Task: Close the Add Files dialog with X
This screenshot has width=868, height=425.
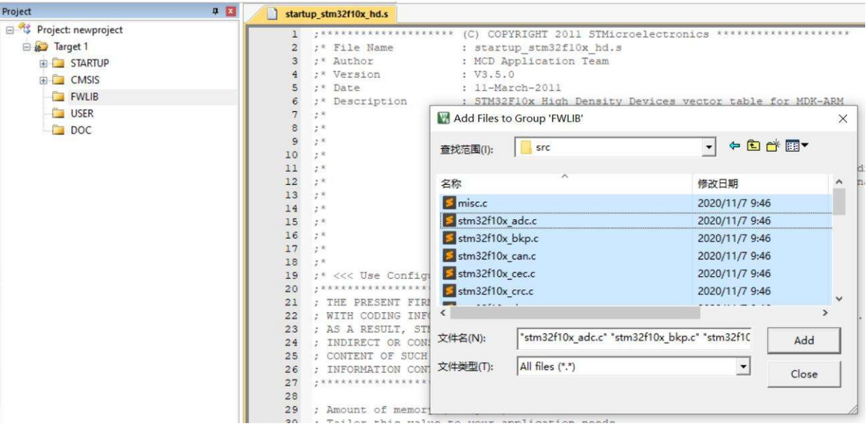Action: [x=843, y=119]
